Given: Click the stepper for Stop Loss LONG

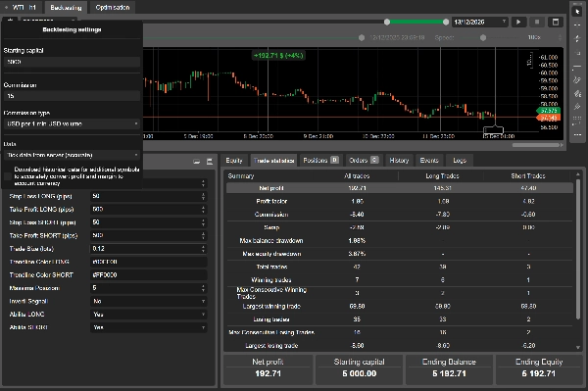Looking at the screenshot, I should [x=203, y=196].
